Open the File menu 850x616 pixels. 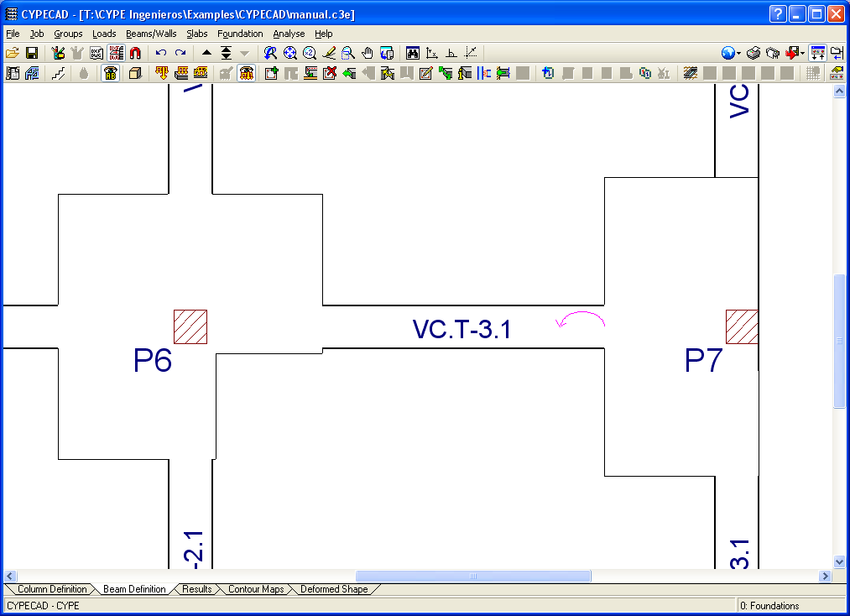13,34
